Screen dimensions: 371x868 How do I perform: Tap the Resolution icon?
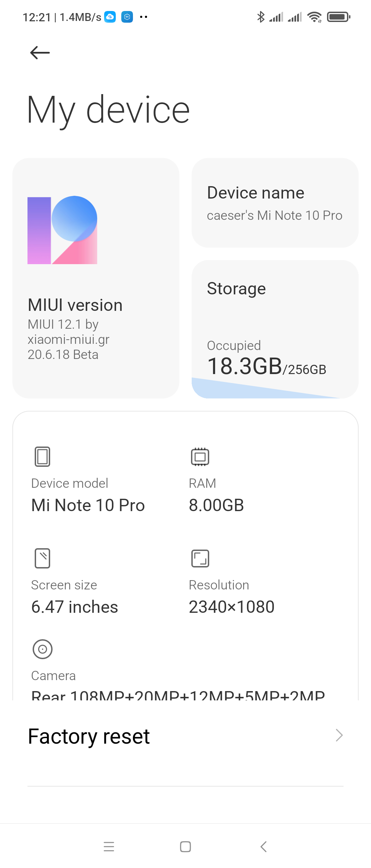200,558
